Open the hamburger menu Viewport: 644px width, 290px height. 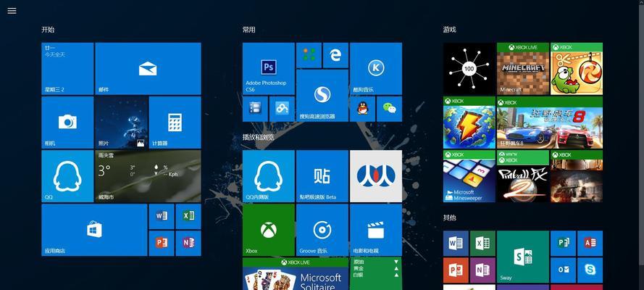pyautogui.click(x=12, y=11)
